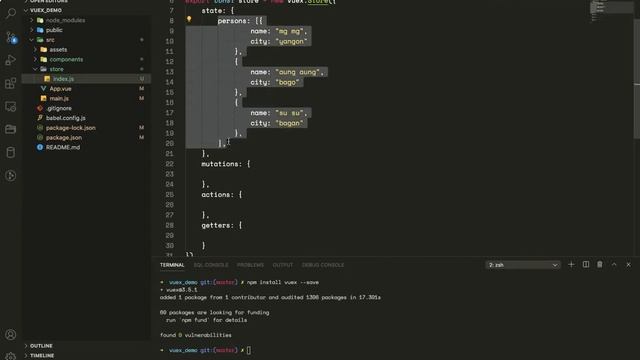The width and height of the screenshot is (640, 360).
Task: Open the database cylinder icon view
Action: pyautogui.click(x=11, y=153)
